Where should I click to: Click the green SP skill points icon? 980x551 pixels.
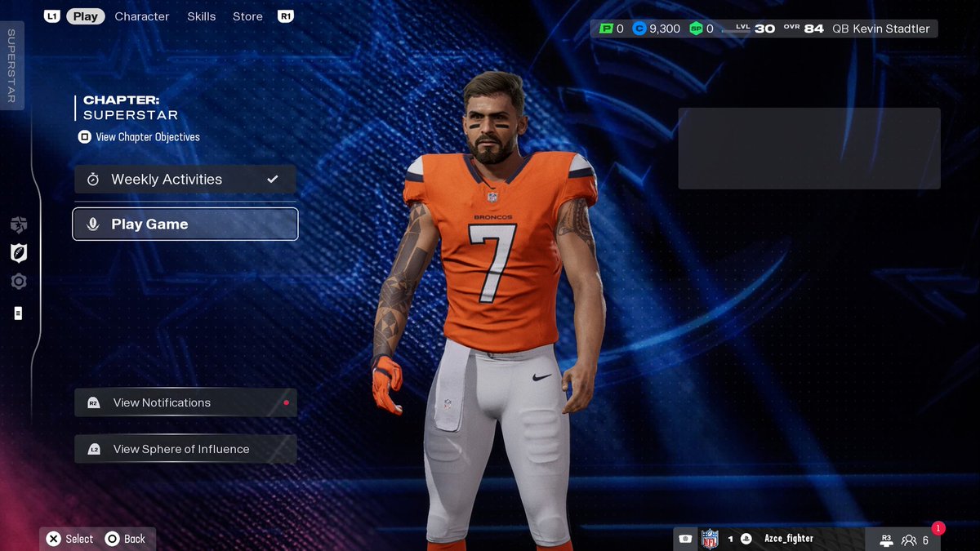(696, 29)
